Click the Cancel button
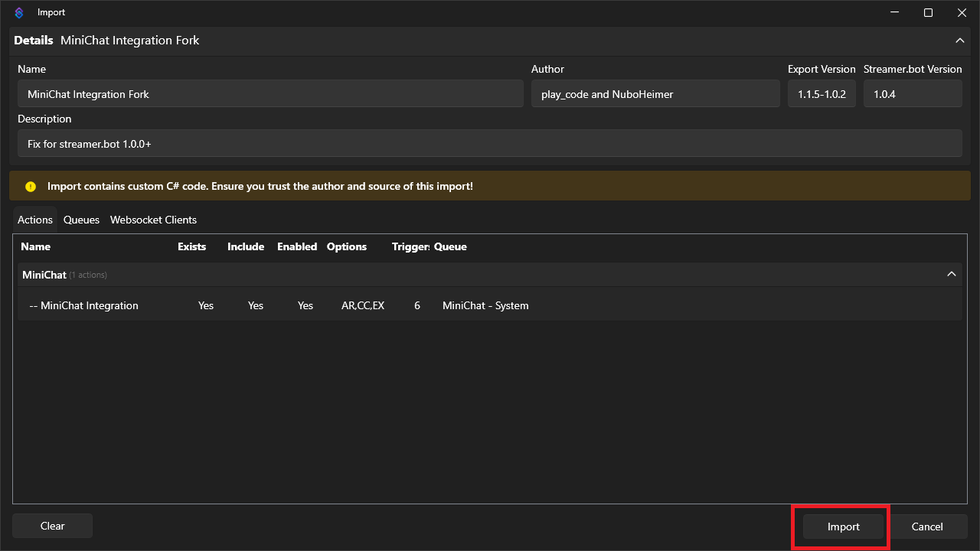Viewport: 980px width, 551px height. (927, 527)
